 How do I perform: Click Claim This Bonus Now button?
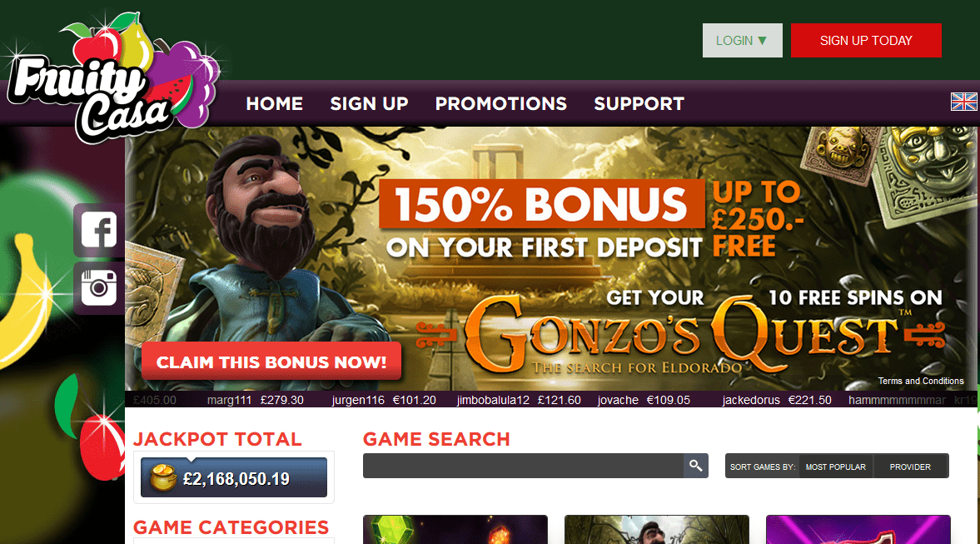271,362
